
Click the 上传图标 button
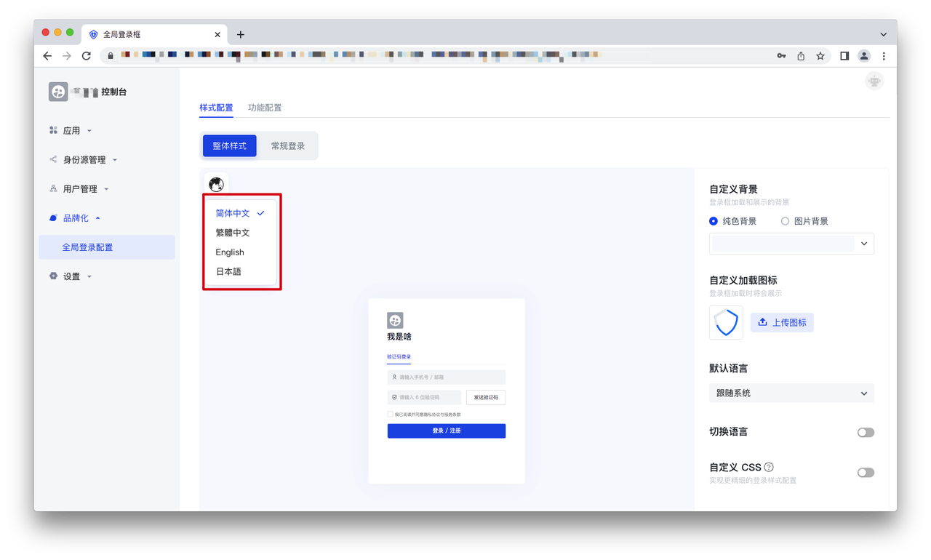coord(782,323)
